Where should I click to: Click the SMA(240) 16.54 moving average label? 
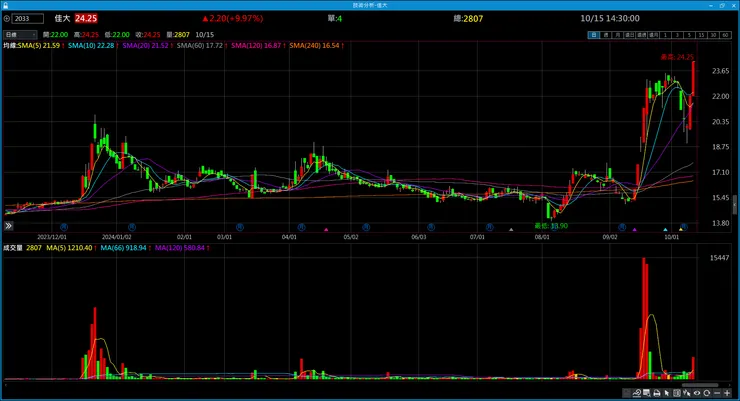click(314, 46)
